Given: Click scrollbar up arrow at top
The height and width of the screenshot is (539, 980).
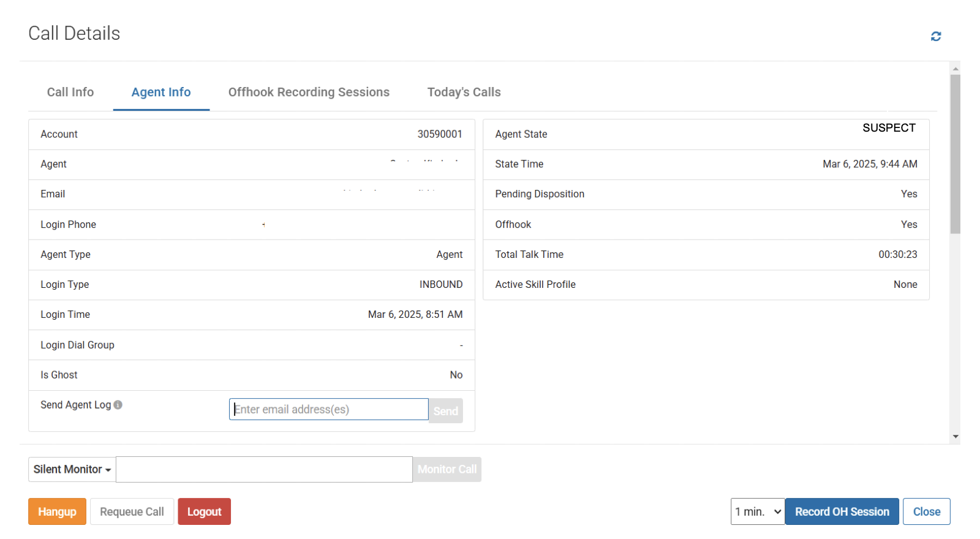Looking at the screenshot, I should pos(955,69).
